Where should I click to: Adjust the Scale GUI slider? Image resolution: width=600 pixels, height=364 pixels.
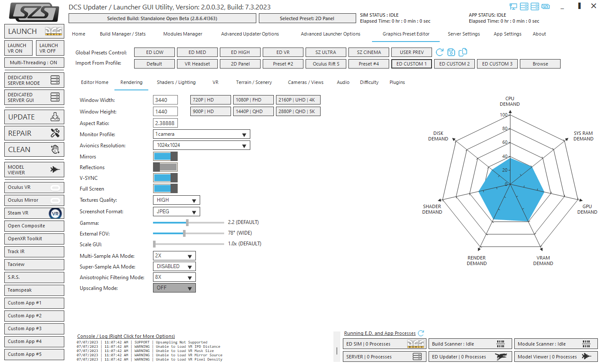(189, 244)
